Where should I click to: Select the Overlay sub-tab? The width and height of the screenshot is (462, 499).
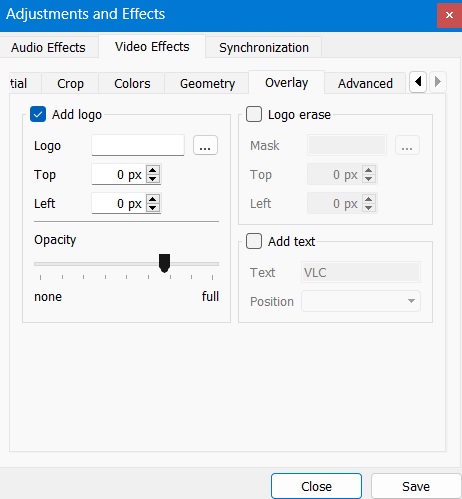pyautogui.click(x=287, y=82)
